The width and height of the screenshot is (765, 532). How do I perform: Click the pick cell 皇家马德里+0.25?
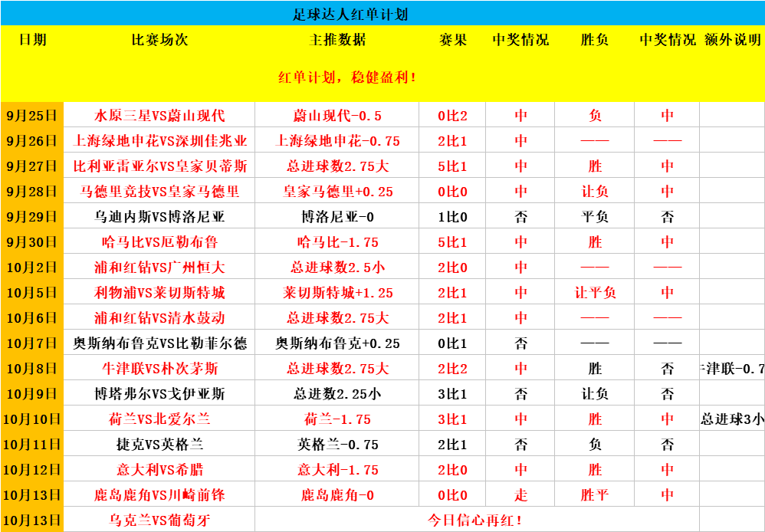[337, 192]
